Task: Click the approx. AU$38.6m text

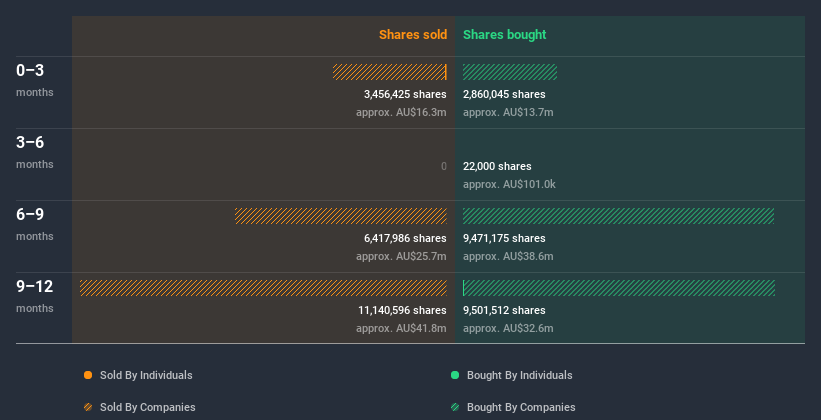Action: pyautogui.click(x=508, y=257)
